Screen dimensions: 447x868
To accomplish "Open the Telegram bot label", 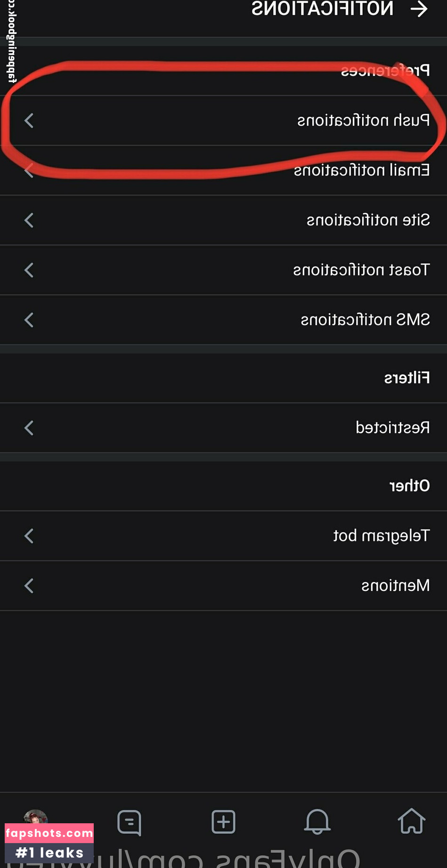I will (381, 536).
